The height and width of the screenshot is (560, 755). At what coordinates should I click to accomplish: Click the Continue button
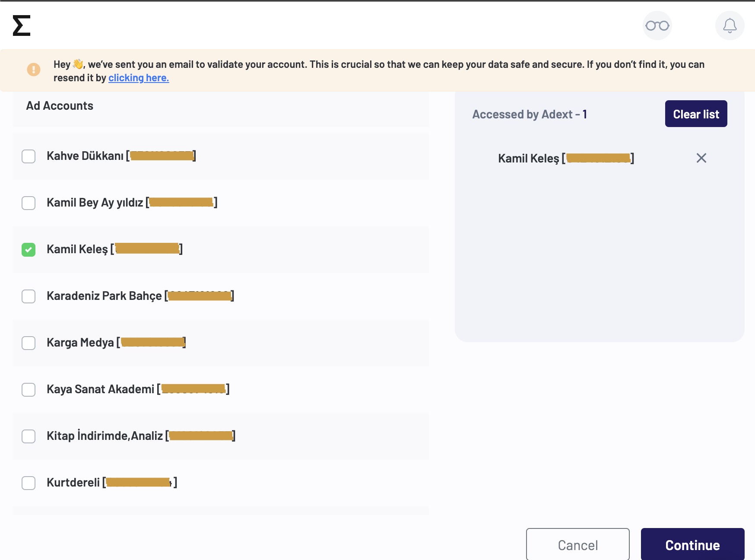pyautogui.click(x=692, y=544)
